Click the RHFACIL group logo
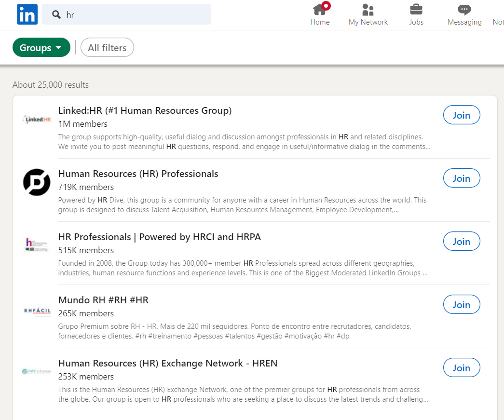The height and width of the screenshot is (420, 504). [x=37, y=311]
